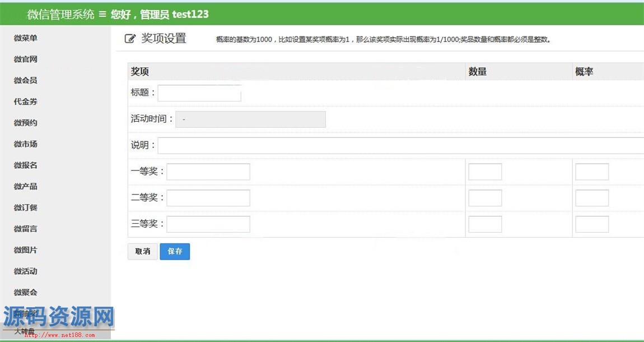Open the 微活动 sidebar item
The image size is (644, 342).
(26, 271)
